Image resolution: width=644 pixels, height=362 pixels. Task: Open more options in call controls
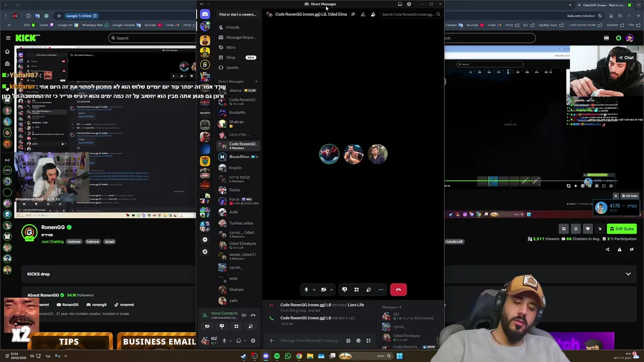point(381,290)
